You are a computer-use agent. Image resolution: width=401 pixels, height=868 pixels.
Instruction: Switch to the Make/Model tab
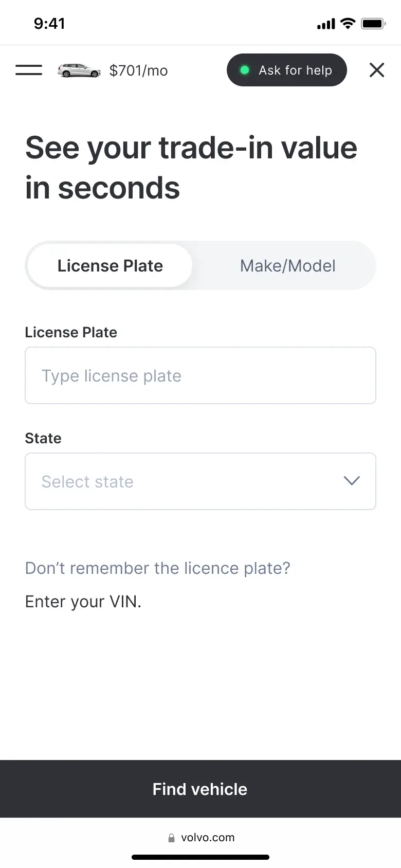tap(287, 266)
